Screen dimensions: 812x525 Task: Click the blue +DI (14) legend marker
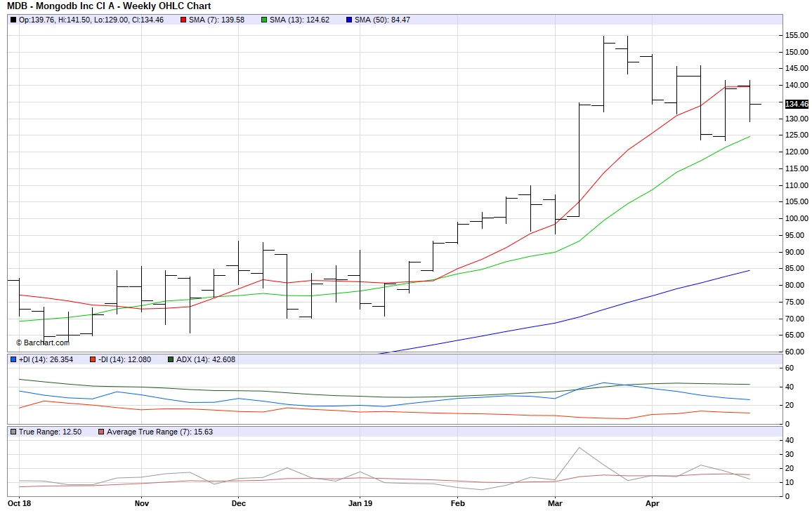[x=13, y=359]
